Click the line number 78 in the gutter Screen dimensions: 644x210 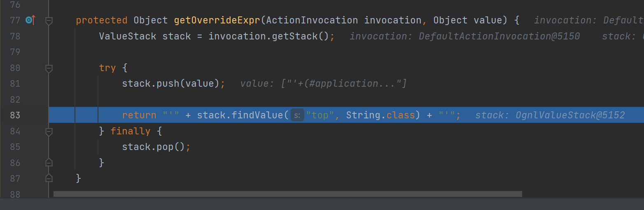click(15, 36)
